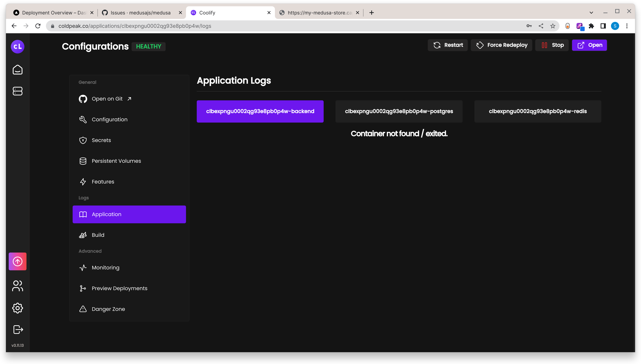The image size is (641, 364).
Task: Open the Danger Zone section
Action: click(x=108, y=309)
